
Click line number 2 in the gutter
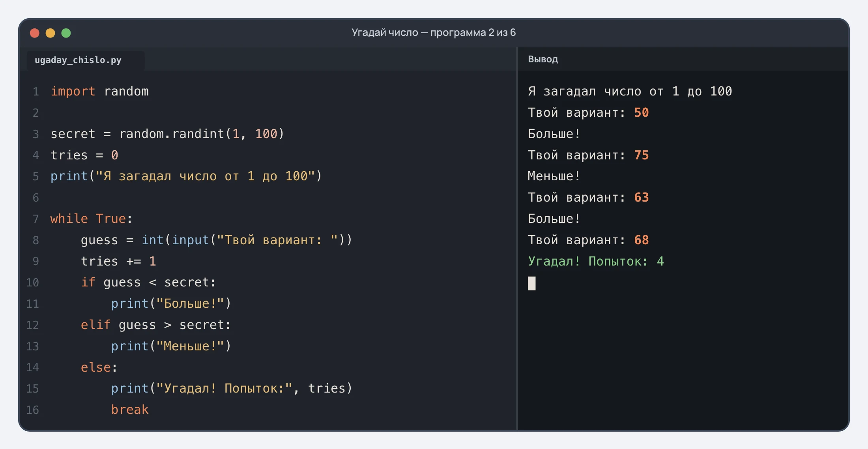click(x=36, y=113)
